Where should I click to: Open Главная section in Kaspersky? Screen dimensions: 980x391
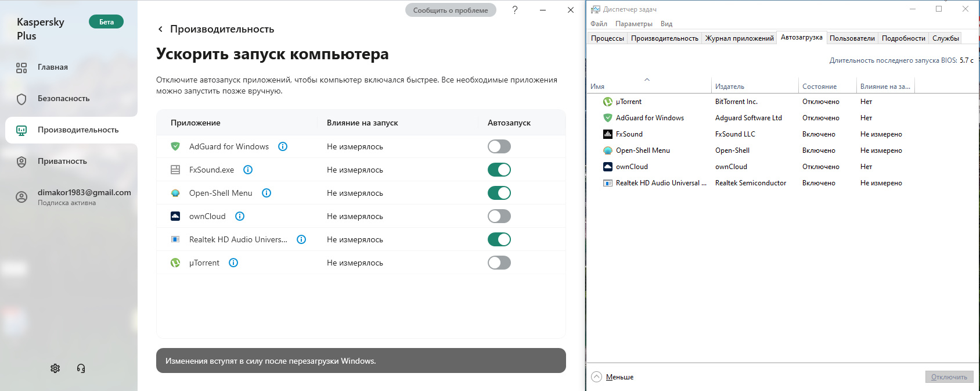point(53,67)
